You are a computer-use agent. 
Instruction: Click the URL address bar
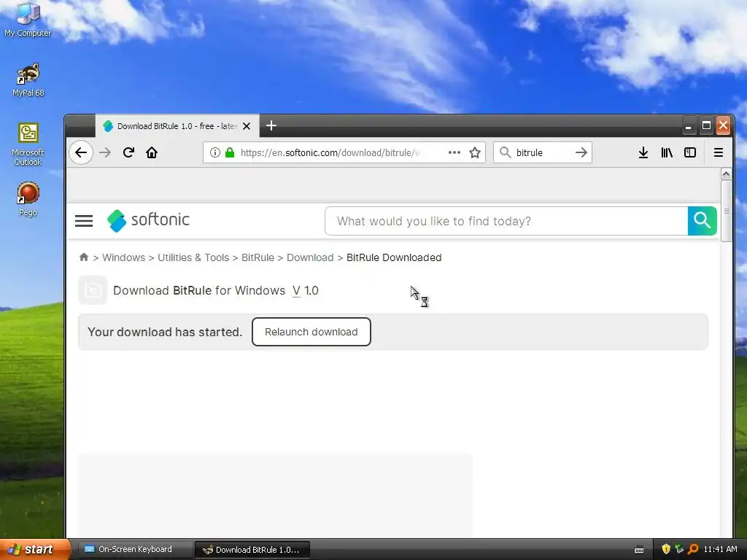coord(344,152)
